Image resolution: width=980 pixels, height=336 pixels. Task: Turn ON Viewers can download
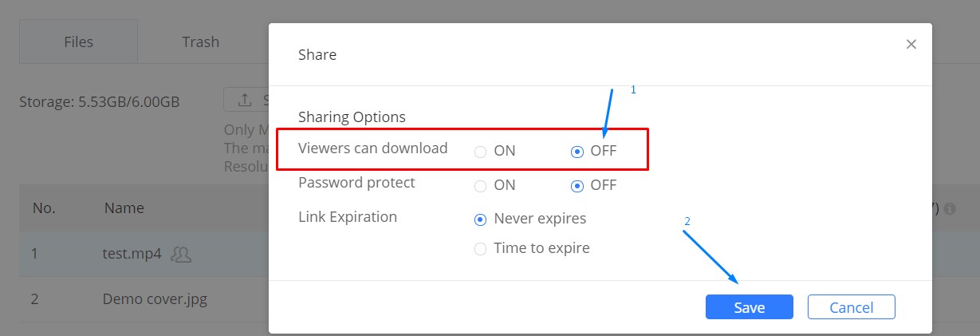point(481,152)
